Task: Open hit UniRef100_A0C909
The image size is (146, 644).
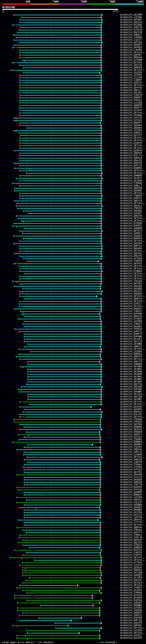Action: click(131, 638)
